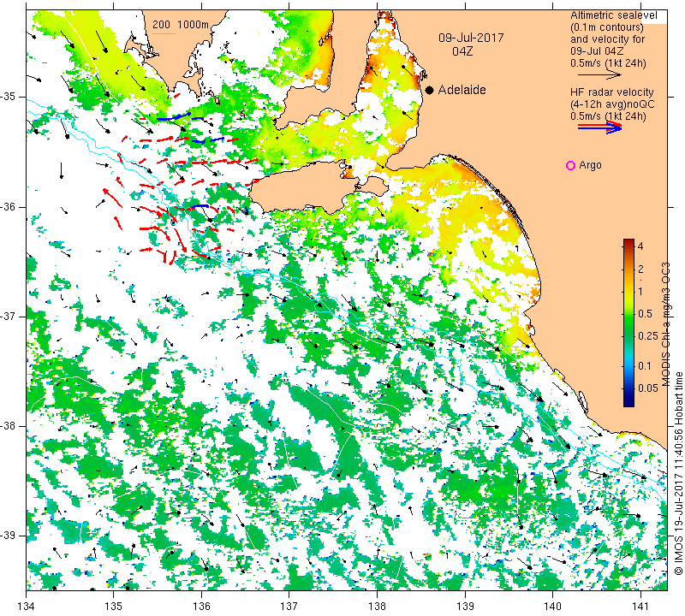Click the 'MODIS Chl-a mg/m3 OC3' colorbar title

tap(666, 324)
